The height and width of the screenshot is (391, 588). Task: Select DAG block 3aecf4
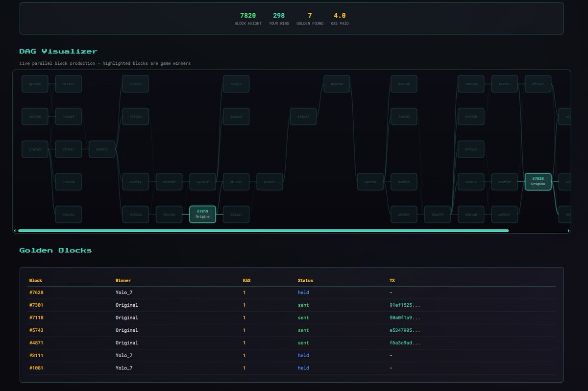pyautogui.click(x=136, y=181)
